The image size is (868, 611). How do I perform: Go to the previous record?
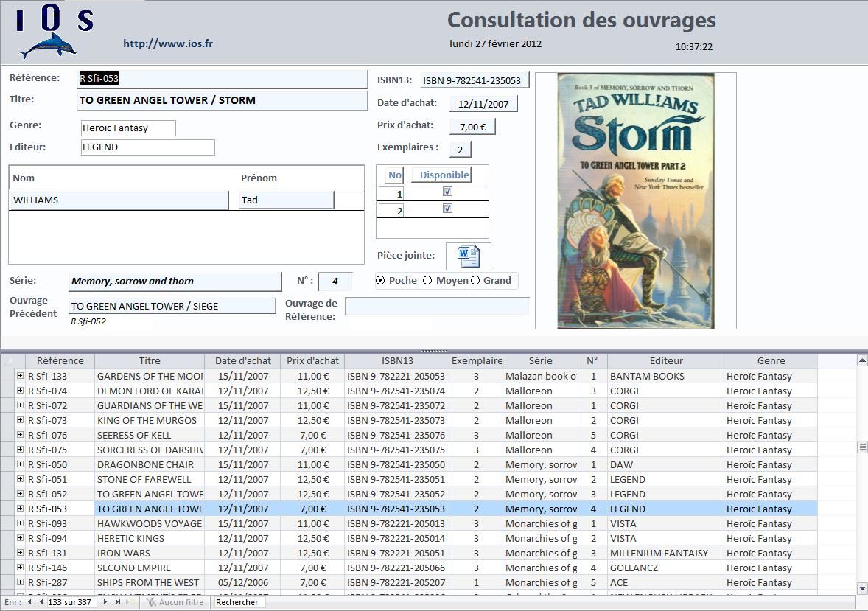(40, 602)
